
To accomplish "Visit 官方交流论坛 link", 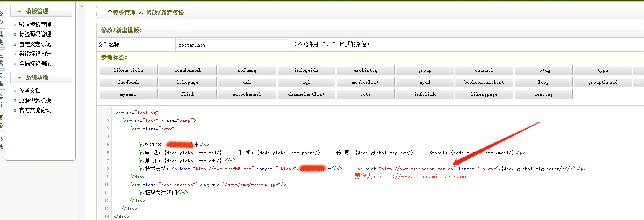I will click(x=35, y=110).
